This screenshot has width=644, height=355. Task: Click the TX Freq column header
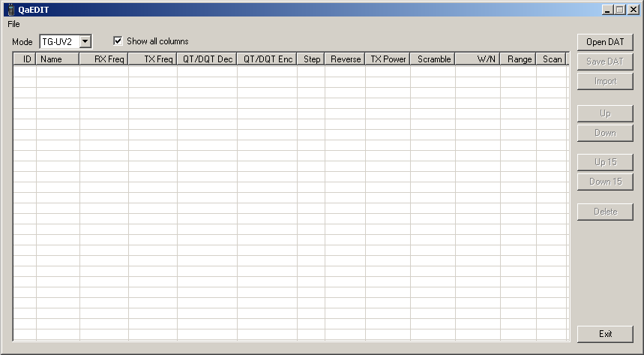coord(153,59)
